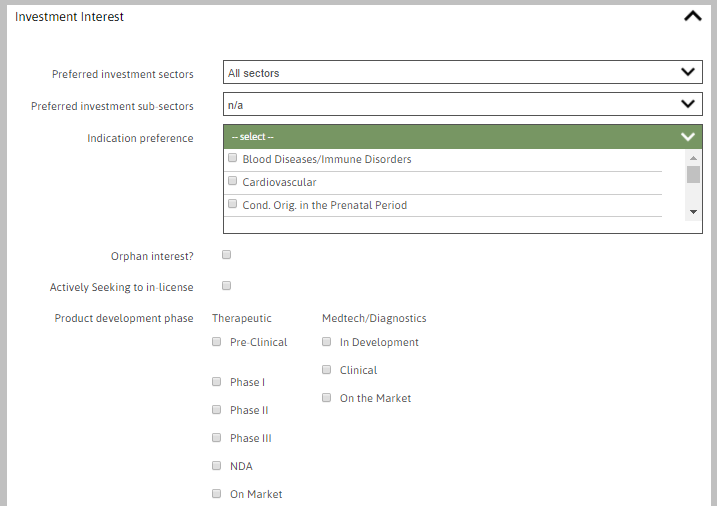Select Medtech On the Market option
The height and width of the screenshot is (506, 717).
tap(327, 398)
